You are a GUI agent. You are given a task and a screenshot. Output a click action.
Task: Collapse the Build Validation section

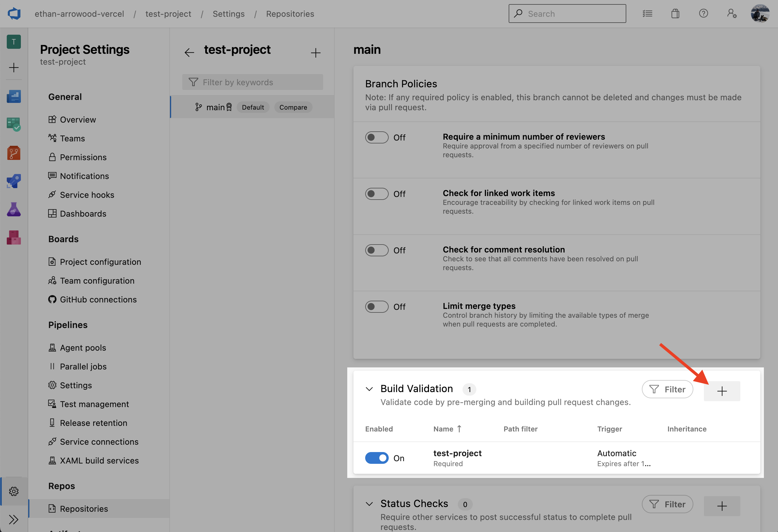369,389
